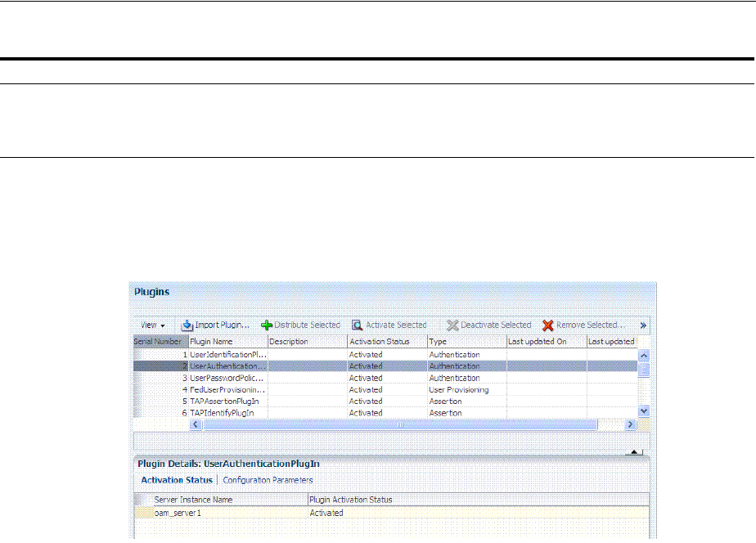The height and width of the screenshot is (543, 756).
Task: Select the TAPAssertionPlugIn row
Action: tap(225, 402)
